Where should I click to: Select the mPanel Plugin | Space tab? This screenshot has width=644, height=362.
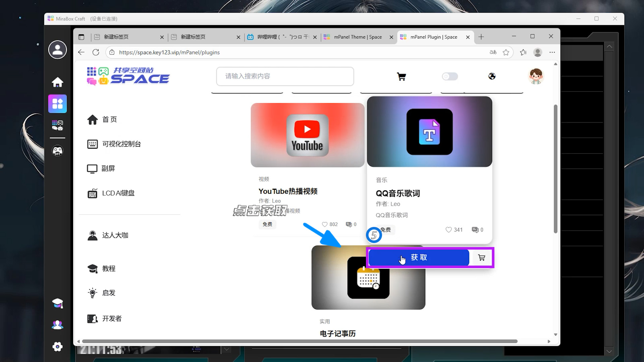pyautogui.click(x=435, y=37)
